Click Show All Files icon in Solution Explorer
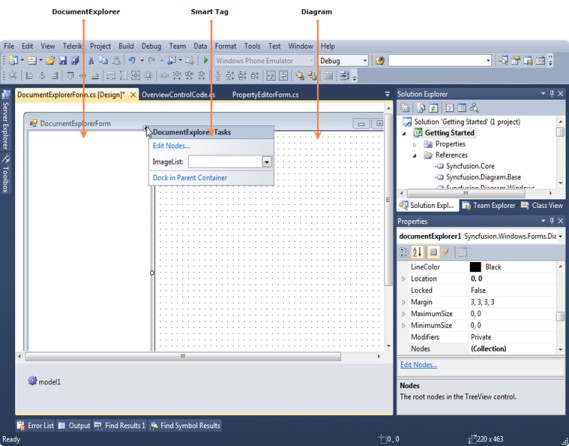Image resolution: width=569 pixels, height=446 pixels. pyautogui.click(x=421, y=108)
